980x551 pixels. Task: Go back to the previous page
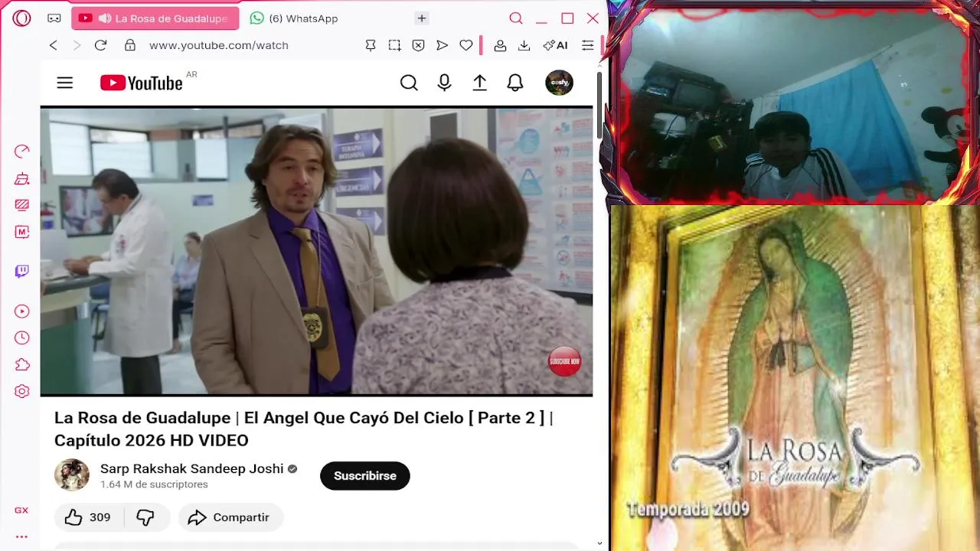tap(53, 45)
